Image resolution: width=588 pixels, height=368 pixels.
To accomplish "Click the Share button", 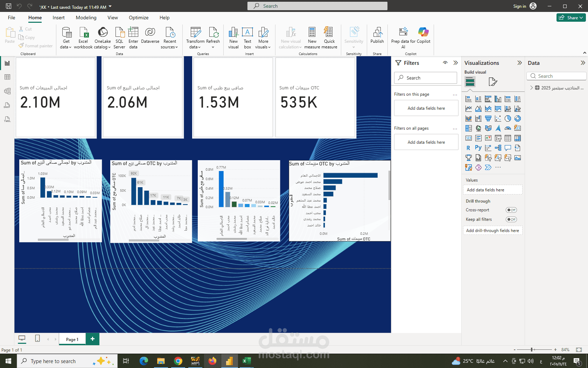I will 571,18.
